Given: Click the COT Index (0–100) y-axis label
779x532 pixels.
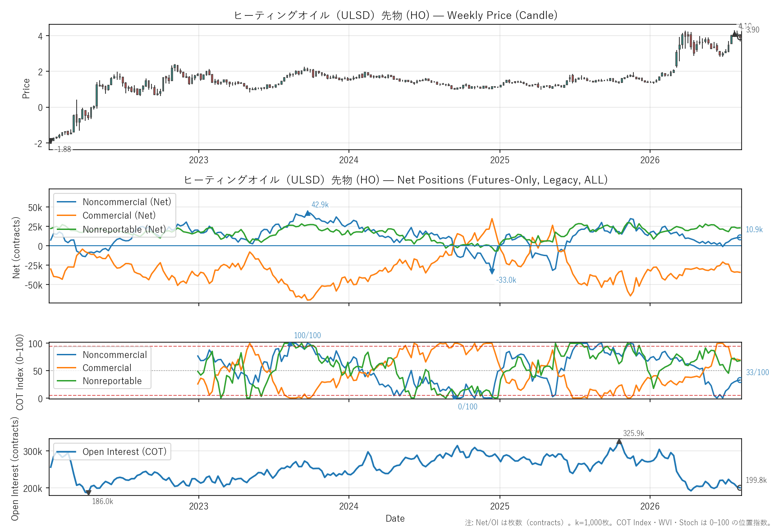Looking at the screenshot, I should point(19,372).
